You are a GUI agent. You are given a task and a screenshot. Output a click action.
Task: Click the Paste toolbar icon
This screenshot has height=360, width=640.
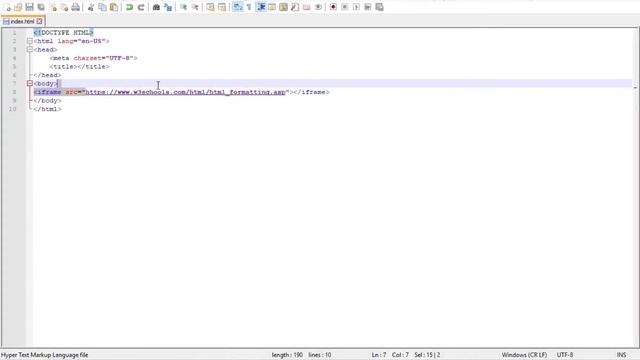click(x=114, y=7)
